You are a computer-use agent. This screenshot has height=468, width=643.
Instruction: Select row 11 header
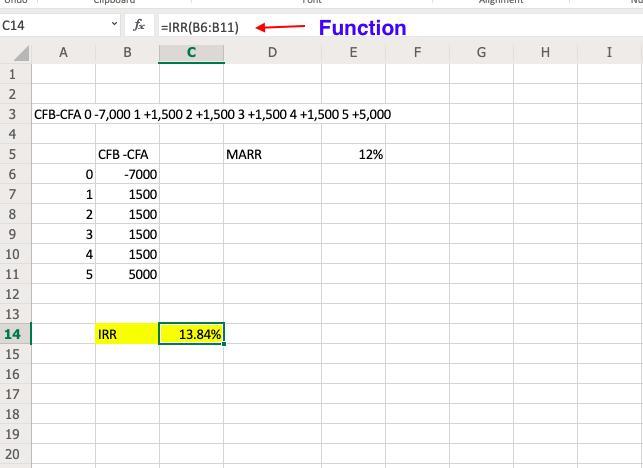tap(15, 274)
